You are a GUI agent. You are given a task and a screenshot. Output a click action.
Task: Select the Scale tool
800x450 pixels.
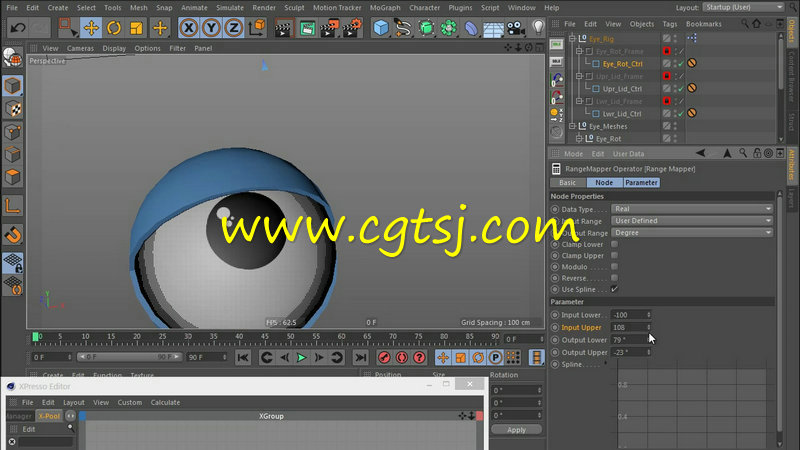(136, 28)
